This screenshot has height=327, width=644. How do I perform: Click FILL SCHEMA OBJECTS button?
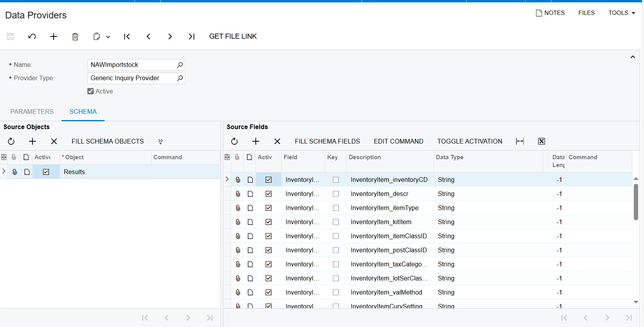pyautogui.click(x=108, y=141)
